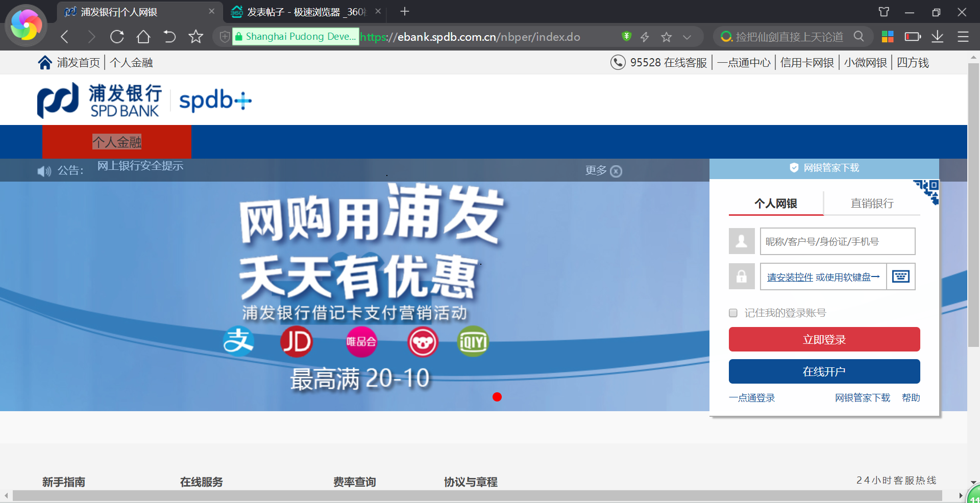Open 四方钱 link
980x503 pixels.
[x=913, y=63]
